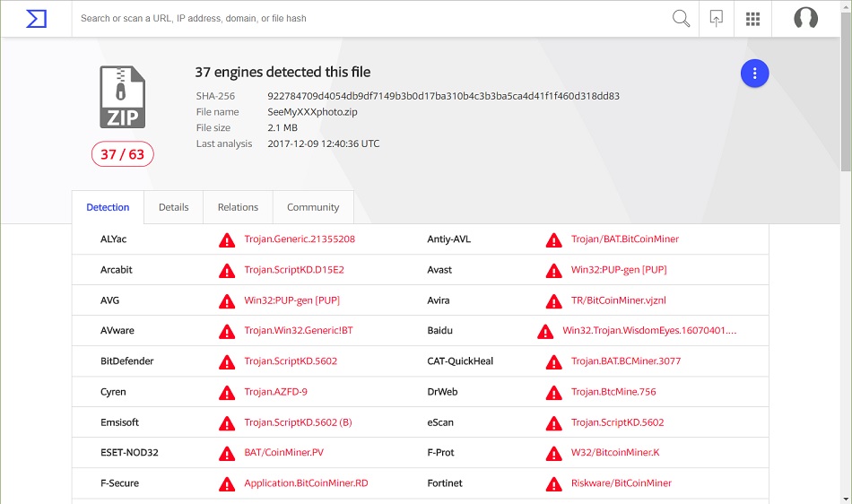Click the warning icon beside Cyren result
This screenshot has height=504, width=852.
[227, 392]
